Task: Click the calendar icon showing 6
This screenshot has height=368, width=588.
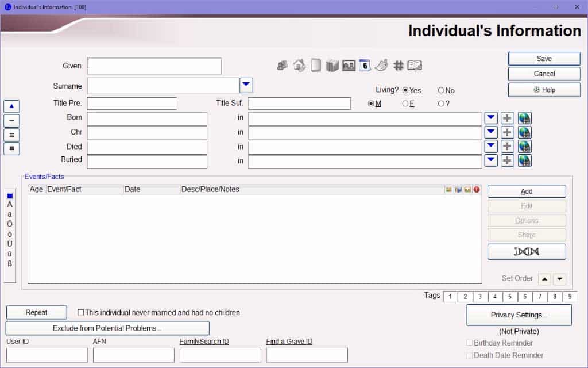Action: click(x=365, y=66)
